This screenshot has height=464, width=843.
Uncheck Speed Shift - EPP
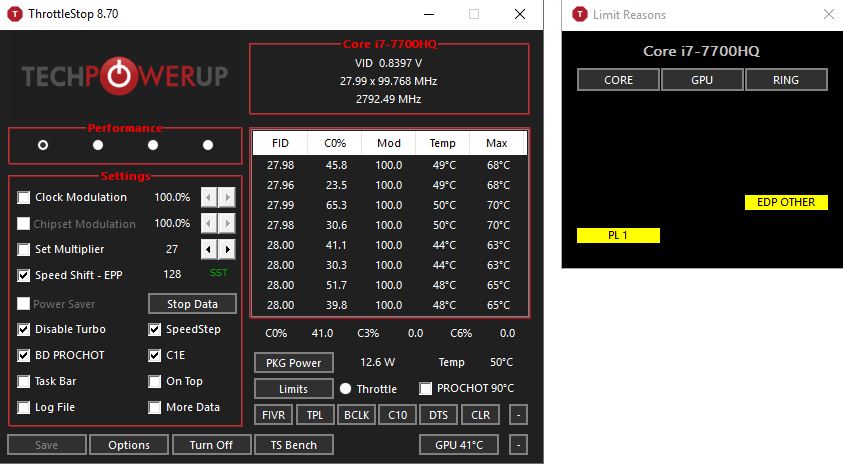pos(24,275)
